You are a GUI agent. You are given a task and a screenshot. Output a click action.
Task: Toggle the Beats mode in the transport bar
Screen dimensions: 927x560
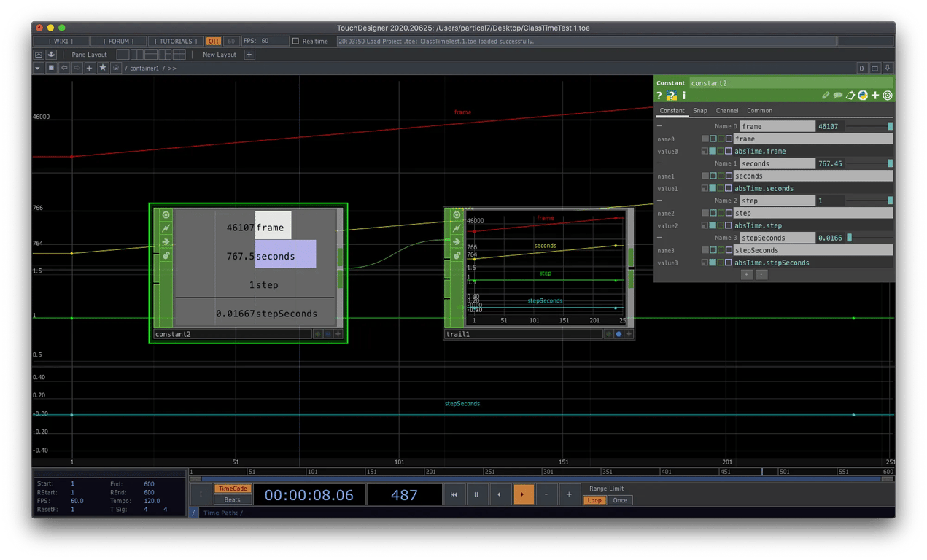(232, 500)
